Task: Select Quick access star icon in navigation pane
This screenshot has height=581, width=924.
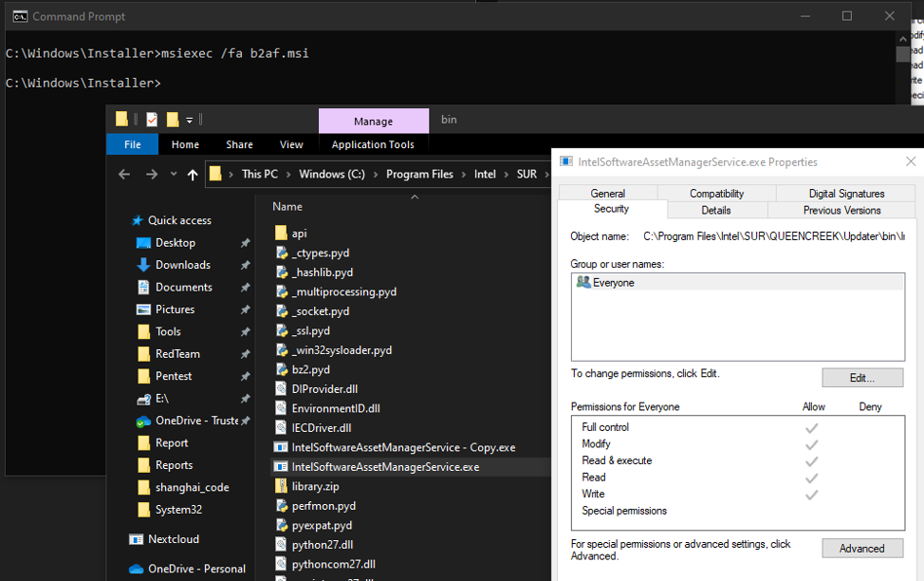Action: tap(137, 220)
